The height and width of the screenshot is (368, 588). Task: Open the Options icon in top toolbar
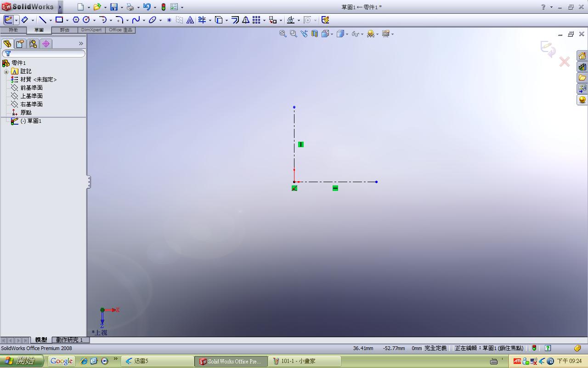click(174, 7)
